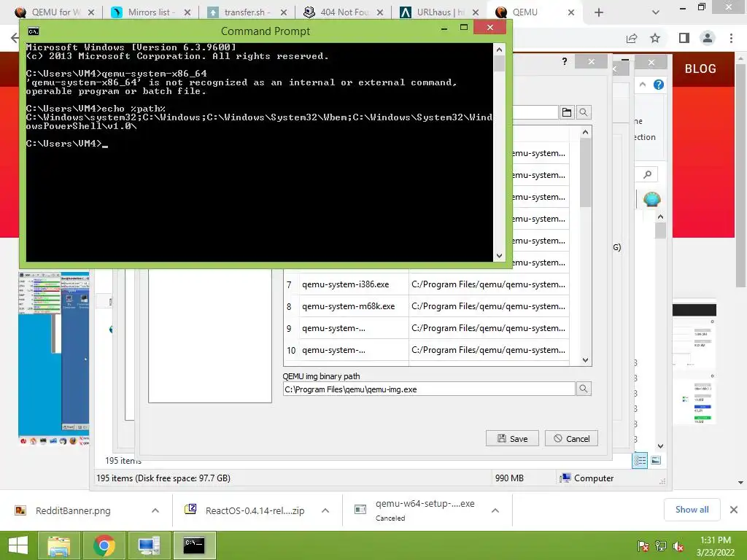Open the Chrome tab search dropdown
The height and width of the screenshot is (560, 747).
[656, 12]
